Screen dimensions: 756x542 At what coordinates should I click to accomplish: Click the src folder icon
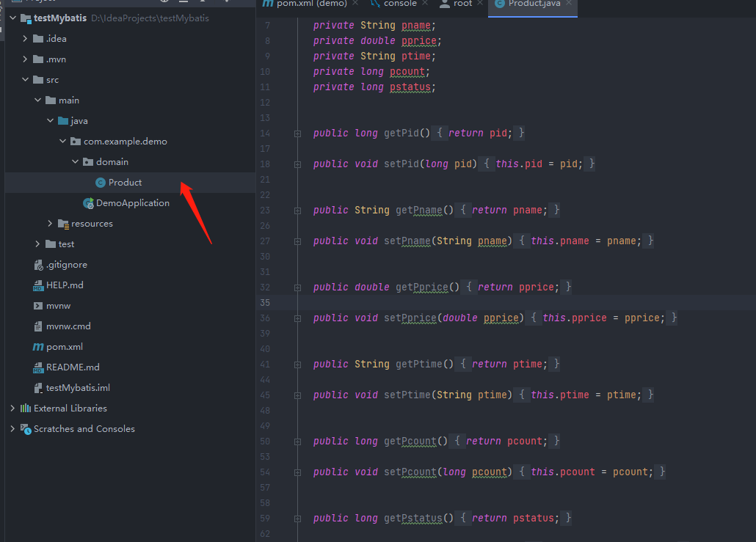click(x=38, y=80)
